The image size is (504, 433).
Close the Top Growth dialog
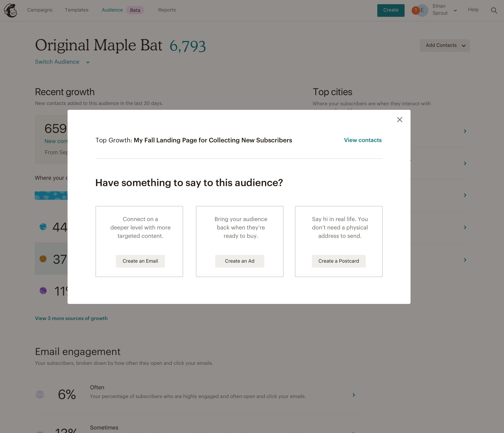pyautogui.click(x=400, y=120)
